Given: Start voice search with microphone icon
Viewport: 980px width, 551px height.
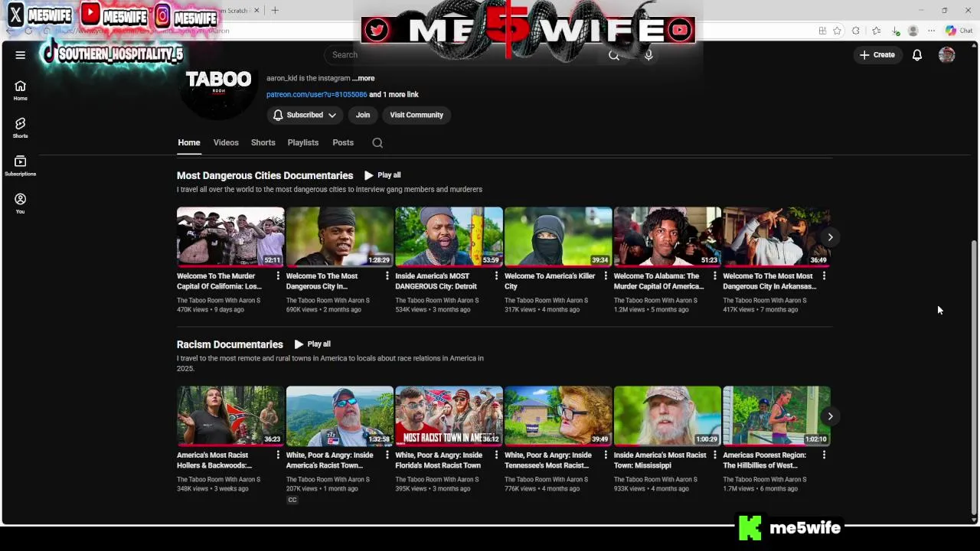Looking at the screenshot, I should point(648,55).
